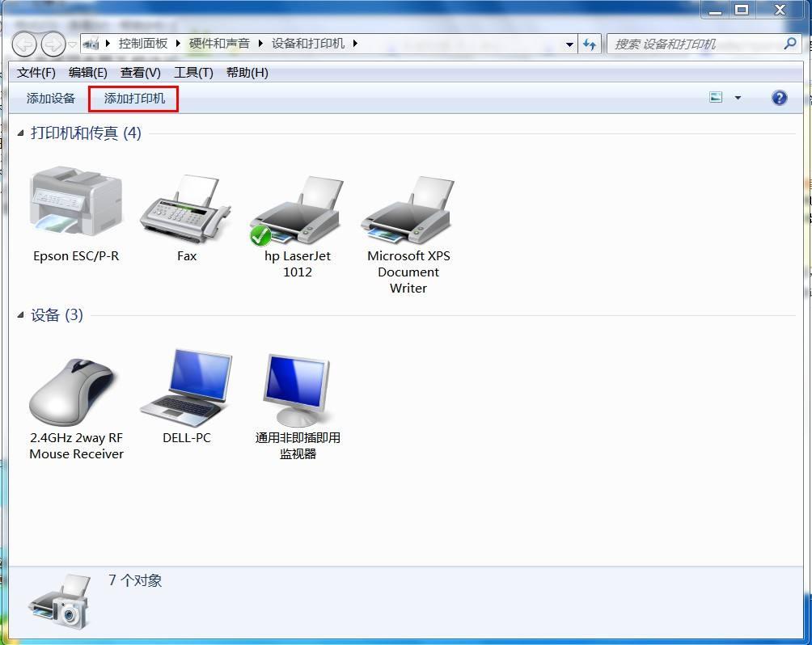Expand the arrow after 控制面板 in breadcrumb
This screenshot has width=812, height=645.
[x=178, y=44]
